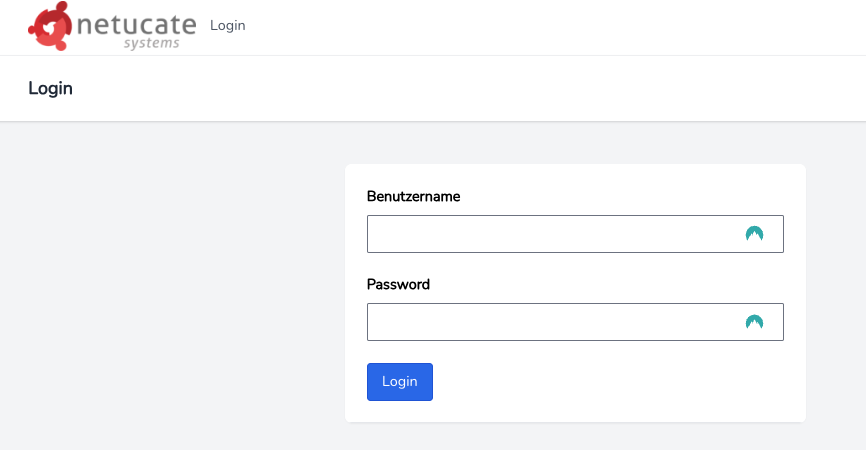The image size is (866, 450).
Task: Click empty space inside the white login card
Action: pyautogui.click(x=608, y=387)
